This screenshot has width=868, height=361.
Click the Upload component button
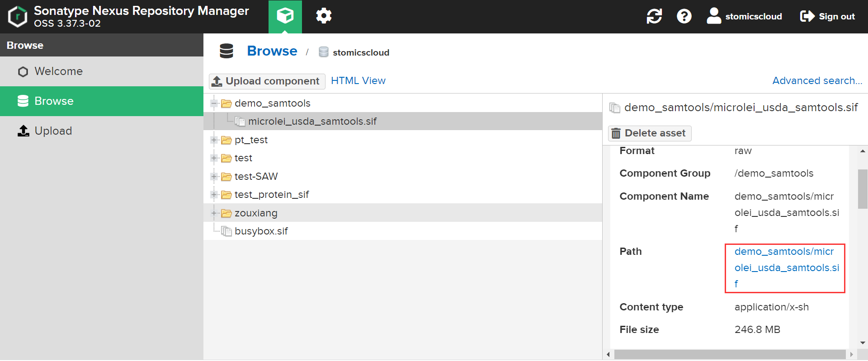pyautogui.click(x=267, y=81)
